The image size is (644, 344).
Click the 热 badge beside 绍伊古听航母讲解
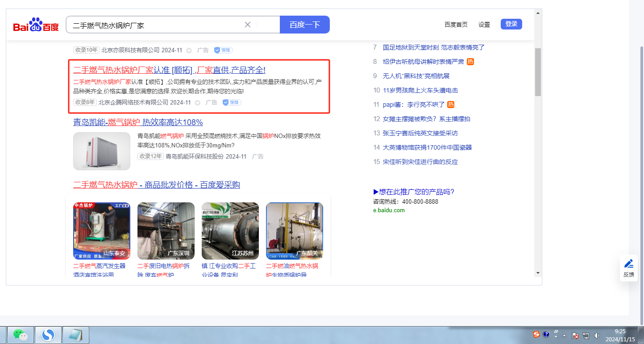[470, 62]
